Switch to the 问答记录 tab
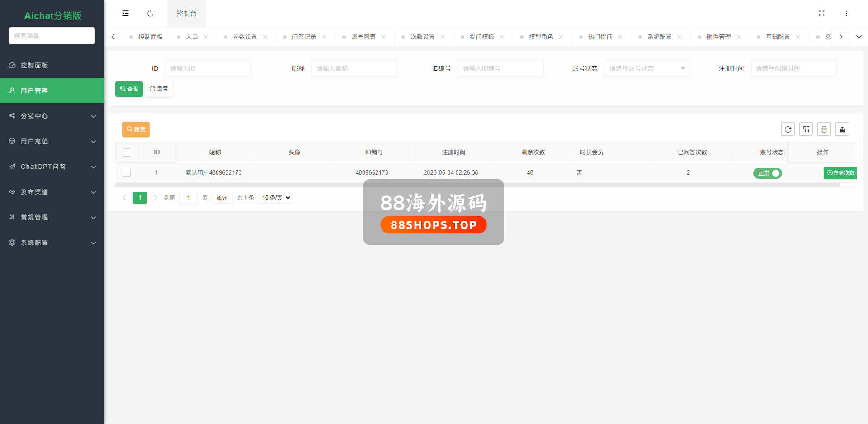 304,37
